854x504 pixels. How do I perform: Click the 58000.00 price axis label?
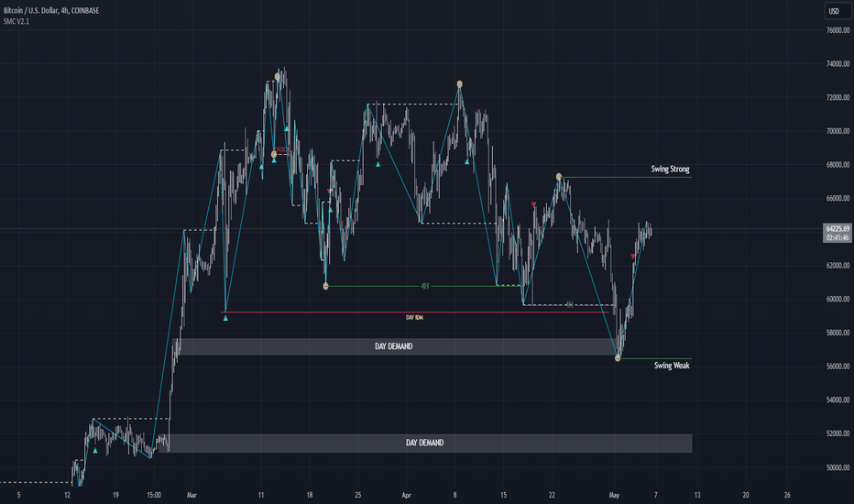[838, 333]
